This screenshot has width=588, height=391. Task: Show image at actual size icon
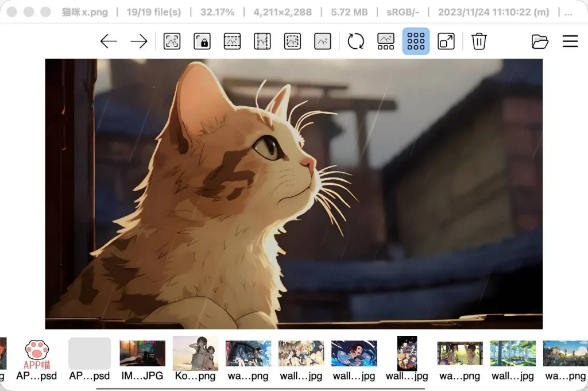(323, 41)
